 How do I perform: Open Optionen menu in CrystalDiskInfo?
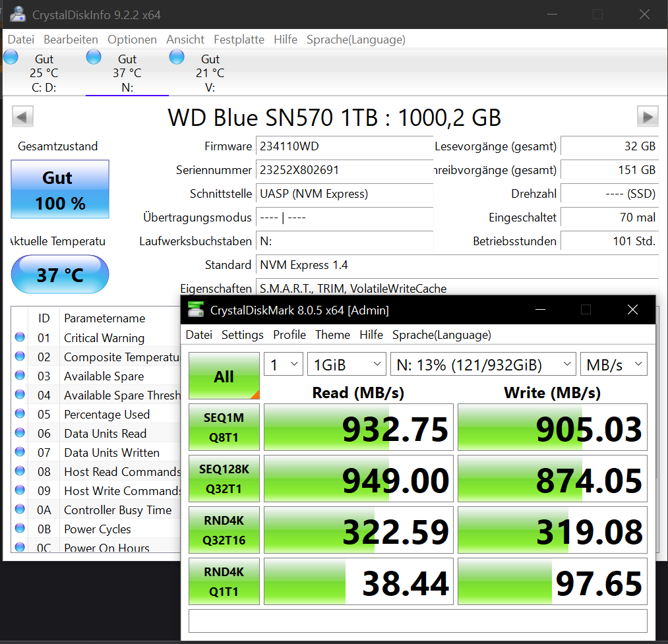[x=132, y=40]
